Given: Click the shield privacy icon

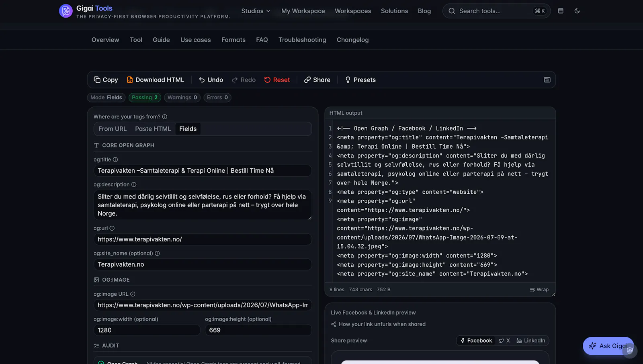Looking at the screenshot, I should 630,351.
